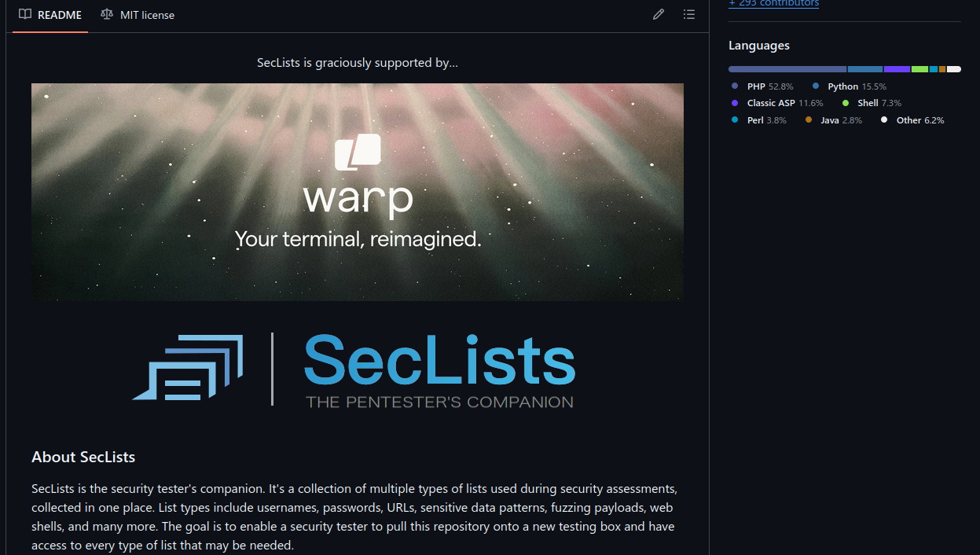Click the Languages heading
The image size is (980, 555).
759,46
